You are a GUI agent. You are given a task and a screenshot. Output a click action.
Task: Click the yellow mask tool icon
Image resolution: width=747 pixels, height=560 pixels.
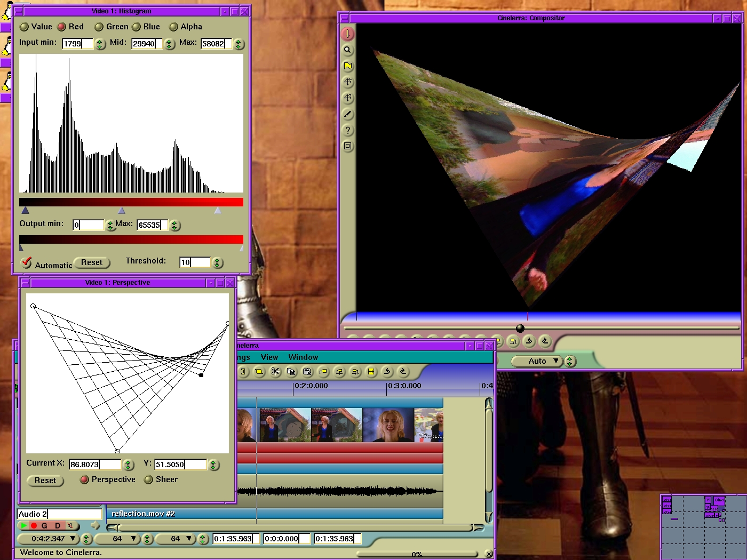tap(347, 66)
